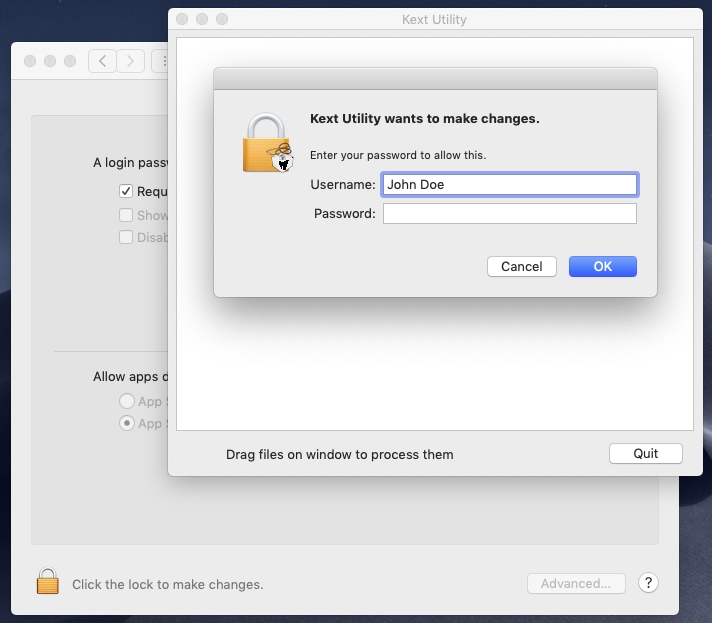Select the currently chosen App Store radio option
Image resolution: width=712 pixels, height=623 pixels.
pyautogui.click(x=127, y=423)
